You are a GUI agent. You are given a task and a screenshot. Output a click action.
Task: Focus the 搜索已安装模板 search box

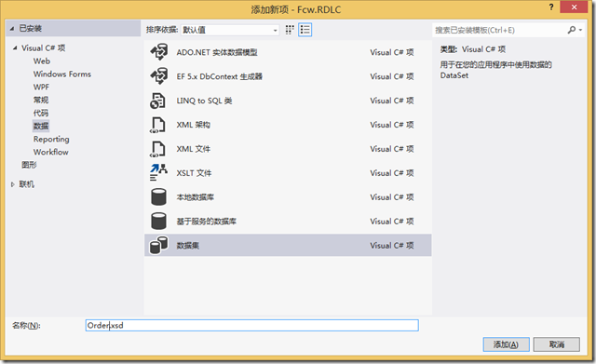click(500, 30)
